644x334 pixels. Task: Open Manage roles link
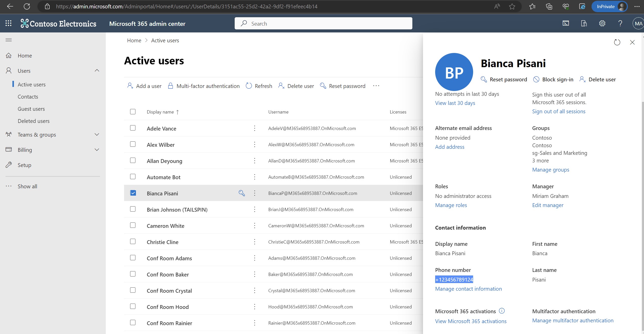pos(451,205)
